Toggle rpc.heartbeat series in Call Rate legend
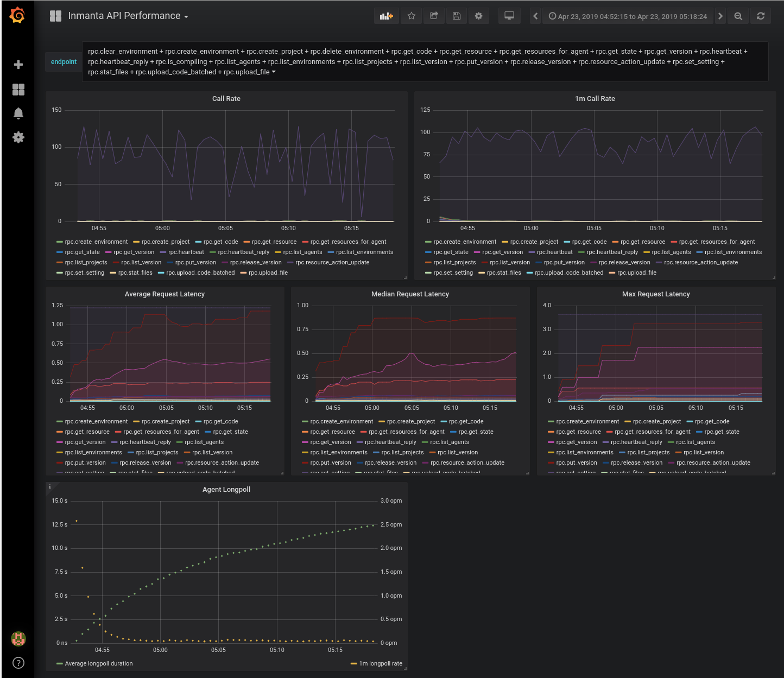This screenshot has height=678, width=784. pos(186,252)
